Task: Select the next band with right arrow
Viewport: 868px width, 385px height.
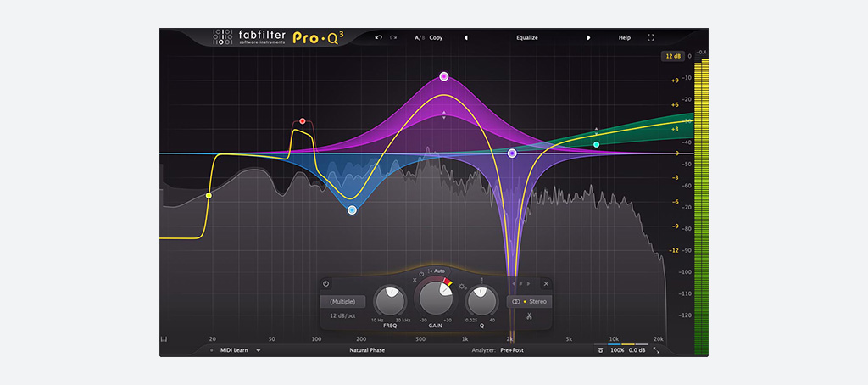Action: pyautogui.click(x=529, y=283)
